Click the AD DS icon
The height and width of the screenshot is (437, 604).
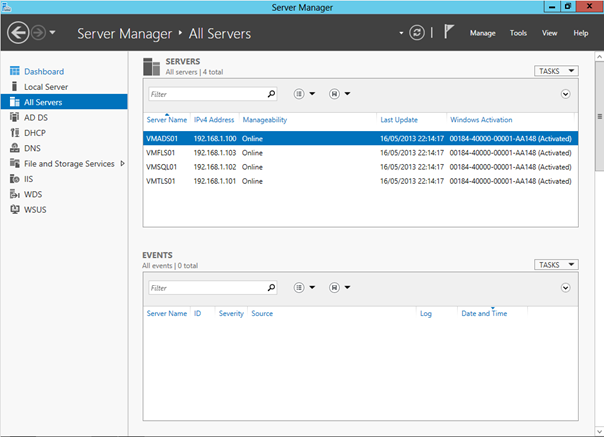(x=15, y=117)
